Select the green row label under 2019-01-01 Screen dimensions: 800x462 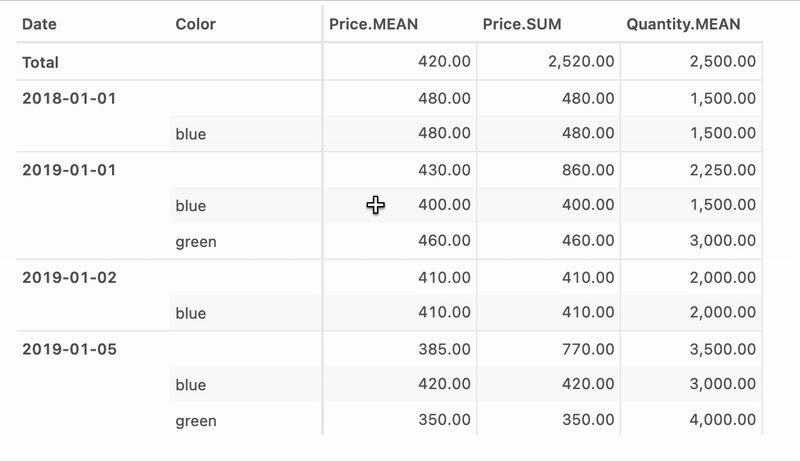[x=195, y=242]
